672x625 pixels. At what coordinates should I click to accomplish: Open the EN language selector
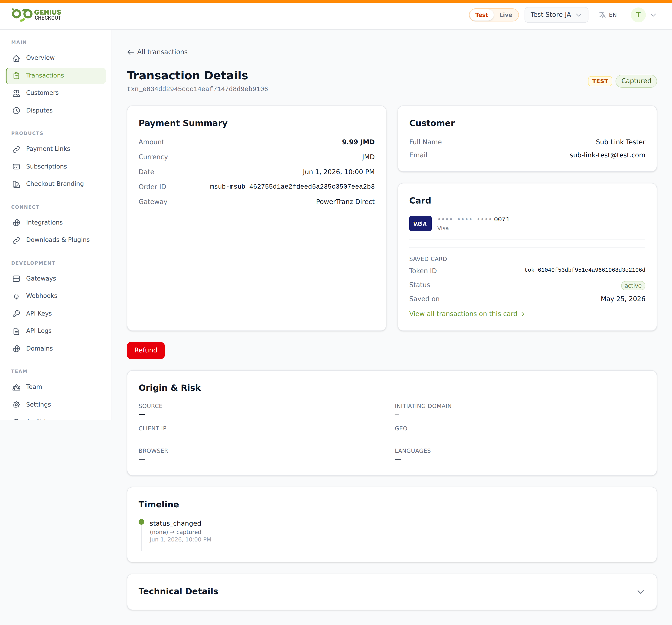point(608,15)
